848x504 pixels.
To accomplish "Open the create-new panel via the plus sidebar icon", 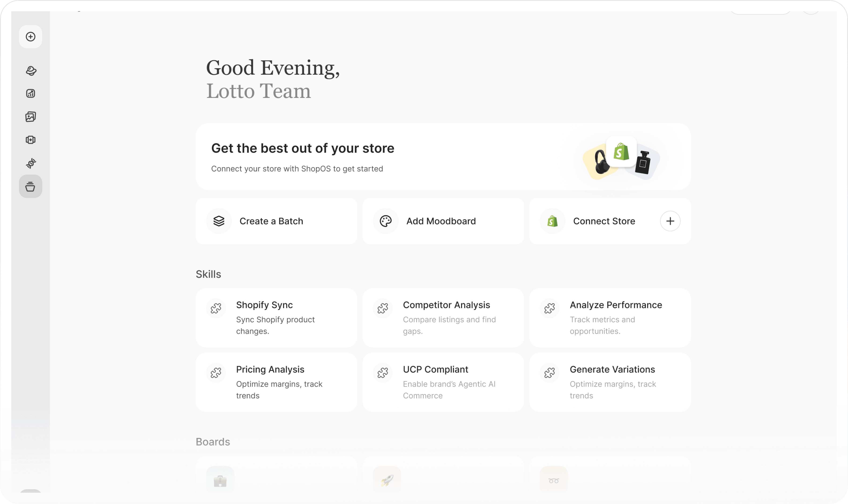I will coord(30,37).
